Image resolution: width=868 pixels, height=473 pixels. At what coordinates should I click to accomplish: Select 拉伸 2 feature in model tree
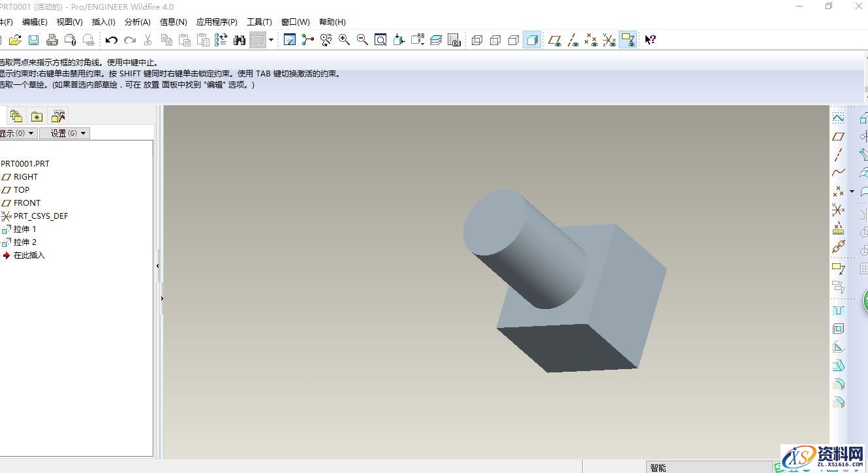click(25, 242)
